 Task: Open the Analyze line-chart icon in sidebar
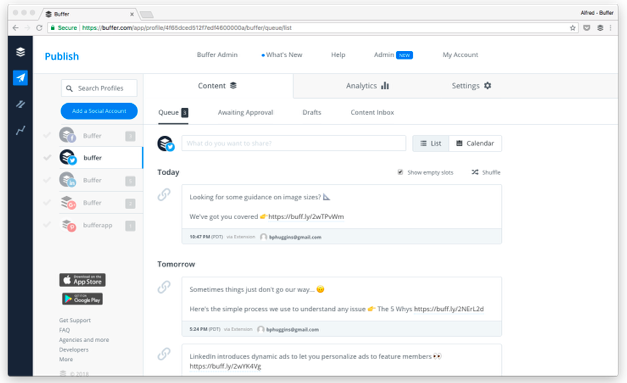[x=20, y=130]
